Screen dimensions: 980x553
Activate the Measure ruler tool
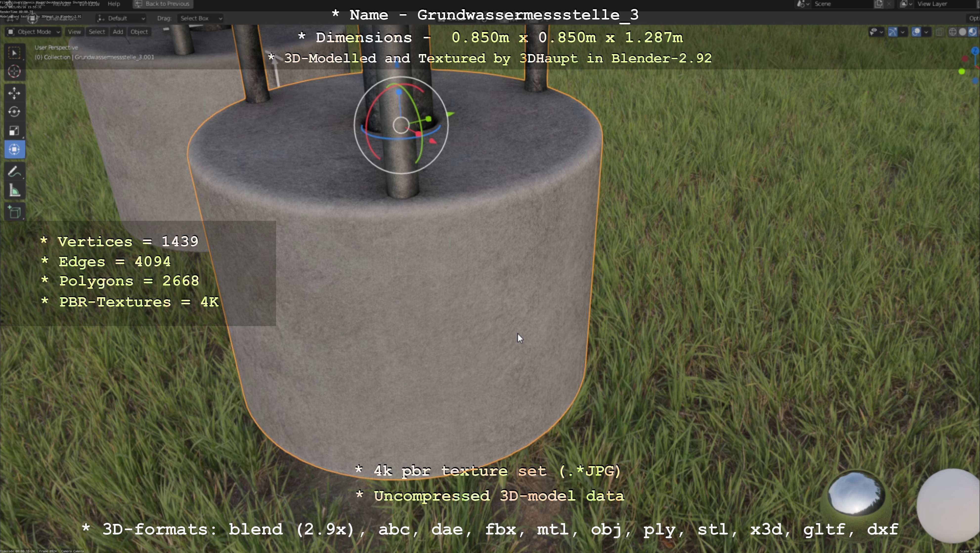pos(14,190)
